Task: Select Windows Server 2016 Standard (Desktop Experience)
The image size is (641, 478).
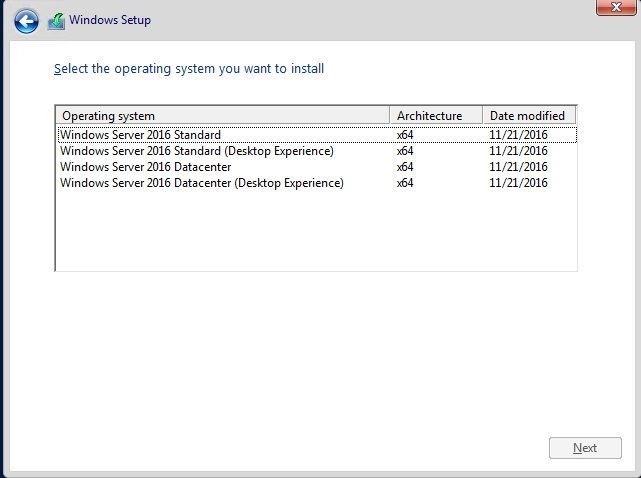Action: [317, 151]
